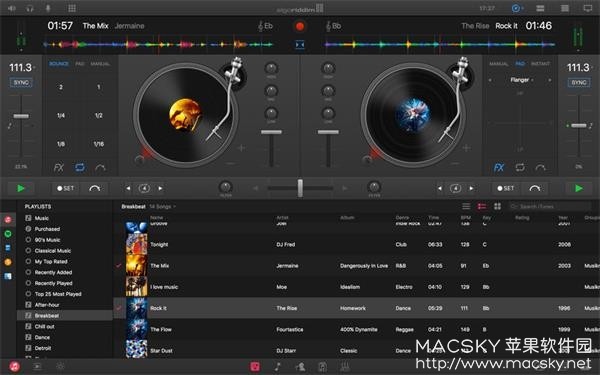Viewport: 600px width, 375px height.
Task: Click the red record button
Action: (x=300, y=26)
